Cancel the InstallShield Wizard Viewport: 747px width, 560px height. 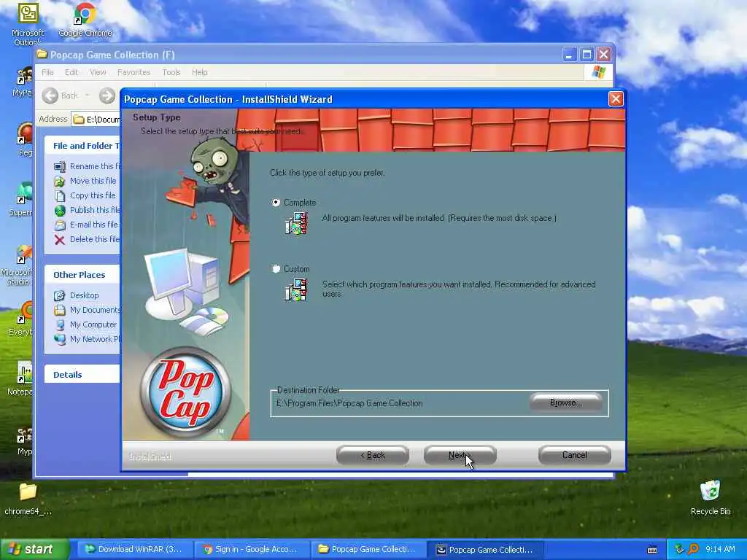pos(575,455)
